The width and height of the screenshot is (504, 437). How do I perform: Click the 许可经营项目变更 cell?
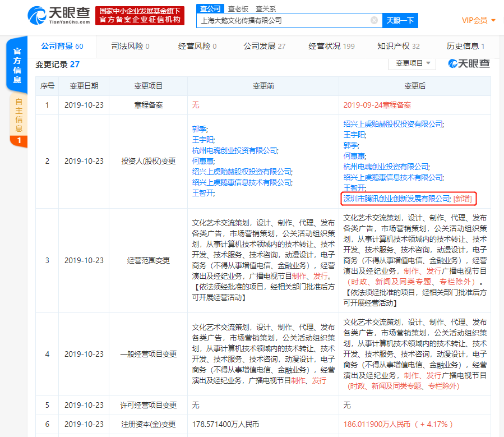pyautogui.click(x=148, y=405)
